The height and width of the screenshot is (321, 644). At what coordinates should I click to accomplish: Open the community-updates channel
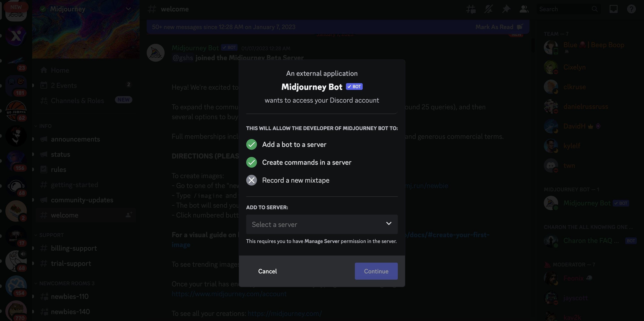click(x=86, y=200)
